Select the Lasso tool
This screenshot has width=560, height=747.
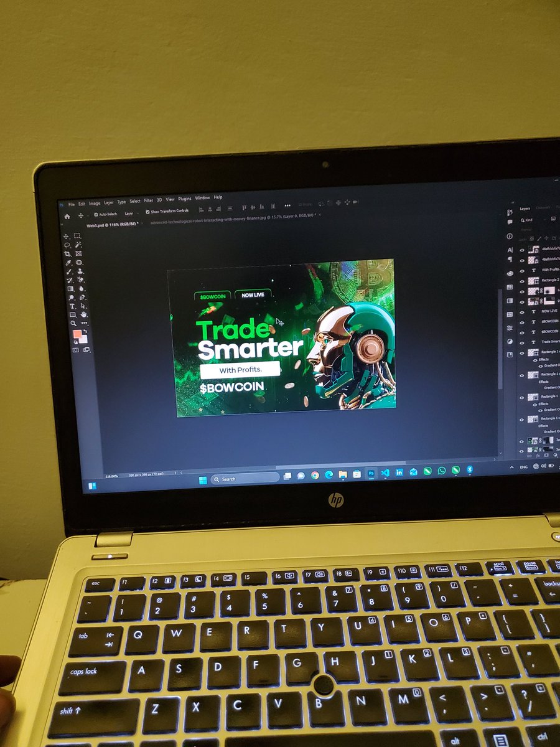click(67, 245)
